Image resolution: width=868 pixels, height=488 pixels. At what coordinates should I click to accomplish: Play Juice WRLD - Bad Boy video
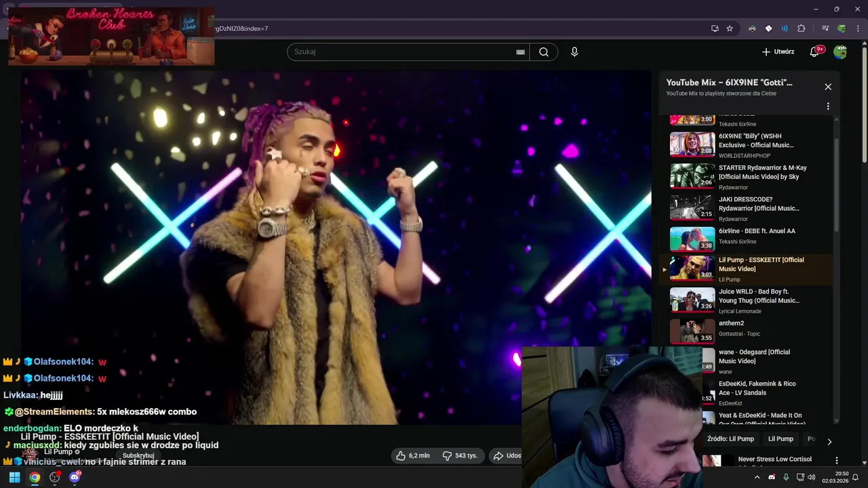tap(747, 300)
